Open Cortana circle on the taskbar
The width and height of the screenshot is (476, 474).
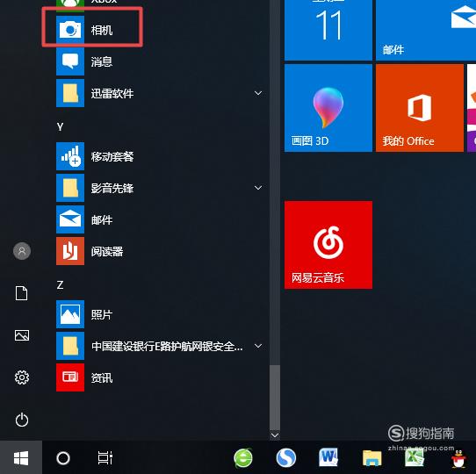63,458
